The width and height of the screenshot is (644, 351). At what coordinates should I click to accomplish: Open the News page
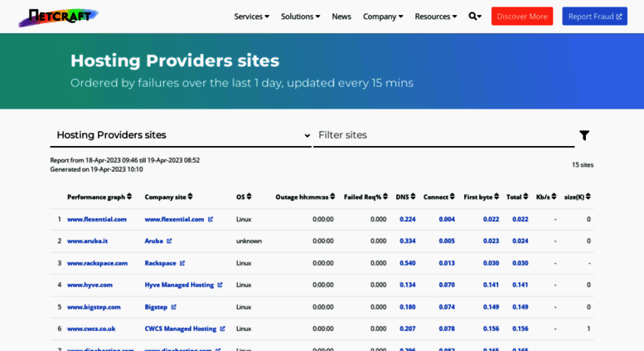(341, 17)
